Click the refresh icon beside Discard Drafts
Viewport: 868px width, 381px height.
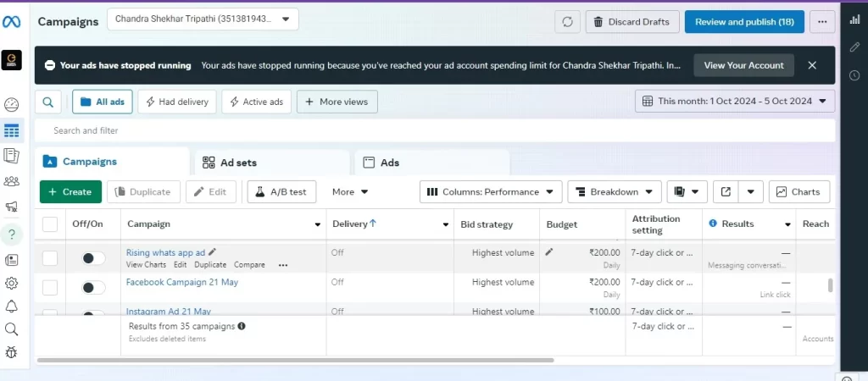tap(567, 22)
